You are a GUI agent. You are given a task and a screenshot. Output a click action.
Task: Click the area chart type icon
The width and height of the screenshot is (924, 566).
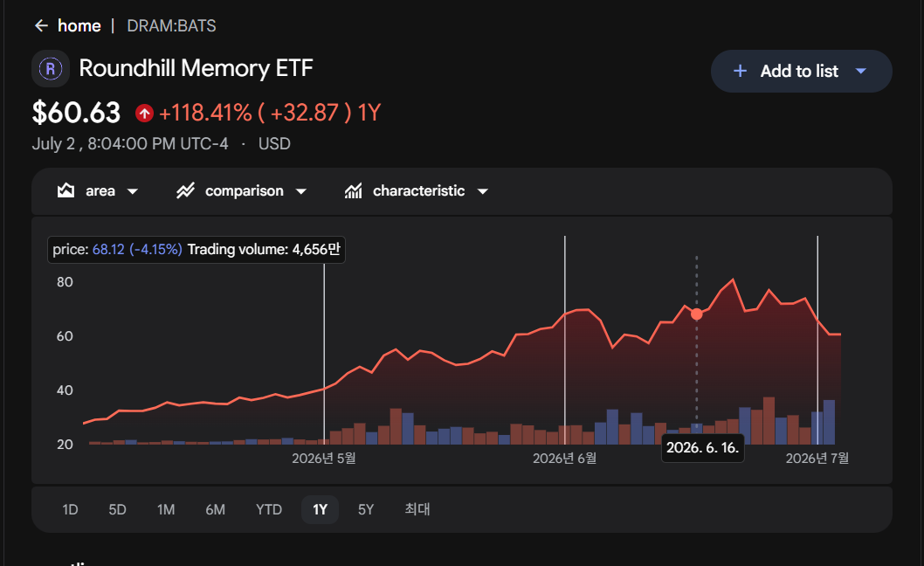click(66, 190)
